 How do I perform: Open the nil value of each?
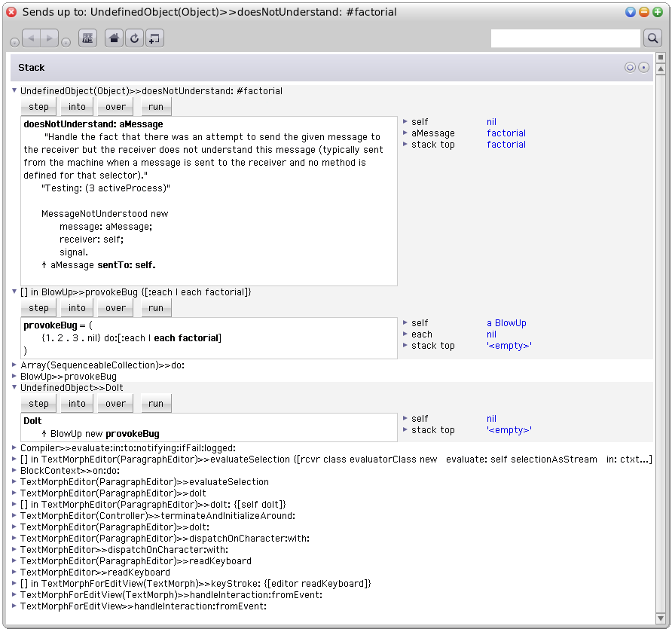492,334
